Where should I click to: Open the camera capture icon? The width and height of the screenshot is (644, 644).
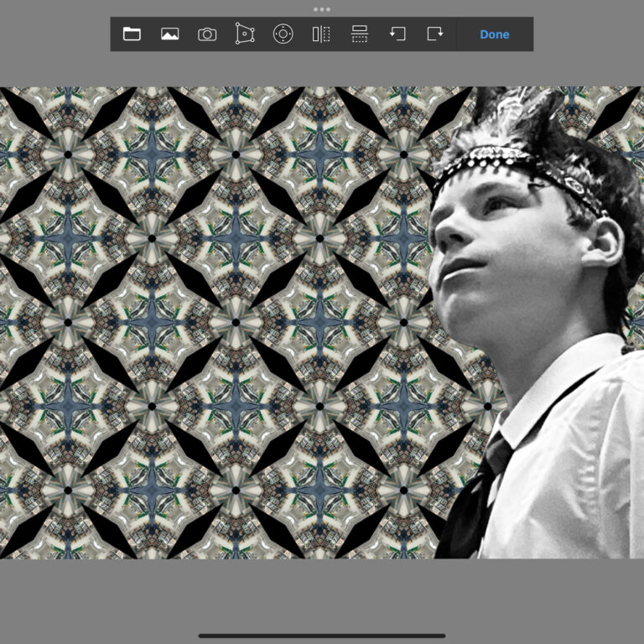(x=207, y=34)
